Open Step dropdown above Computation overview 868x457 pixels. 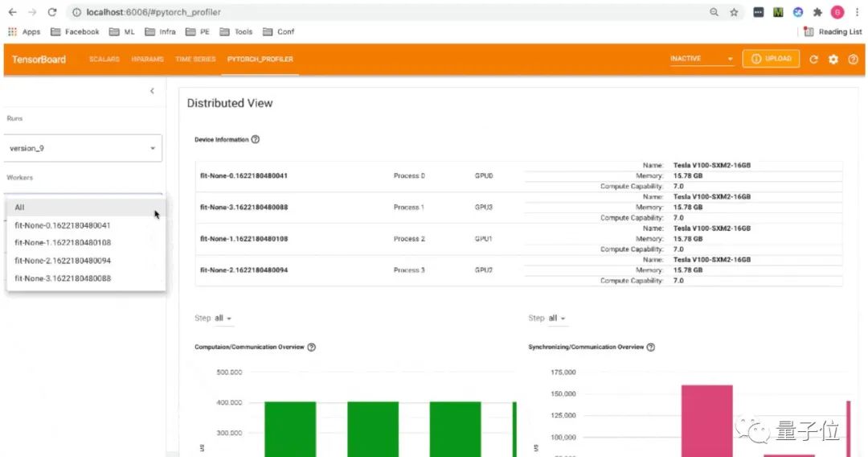(223, 319)
